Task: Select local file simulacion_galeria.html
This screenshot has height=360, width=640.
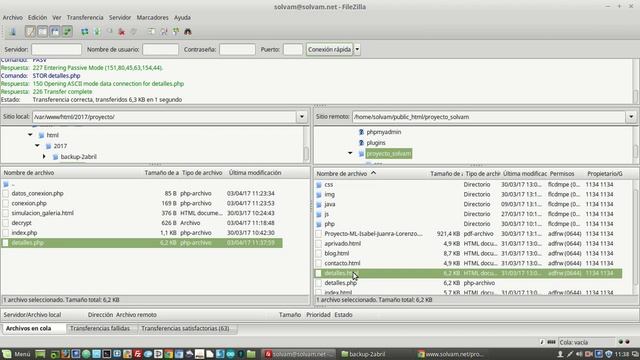Action: 42,213
